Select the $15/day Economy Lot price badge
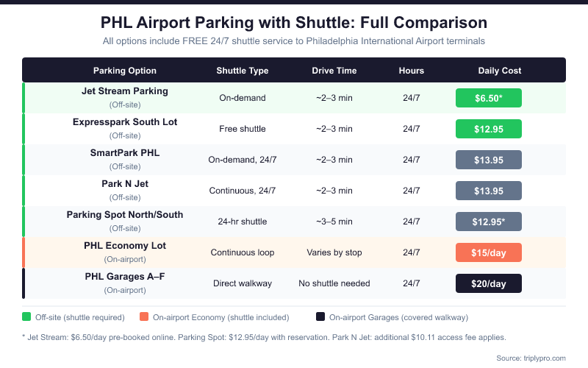This screenshot has width=588, height=368. point(488,252)
